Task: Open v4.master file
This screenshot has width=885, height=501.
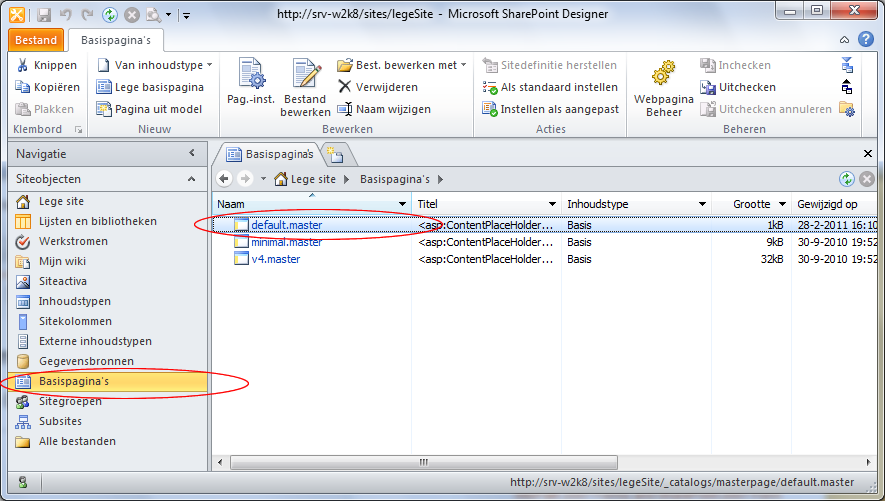Action: (276, 259)
